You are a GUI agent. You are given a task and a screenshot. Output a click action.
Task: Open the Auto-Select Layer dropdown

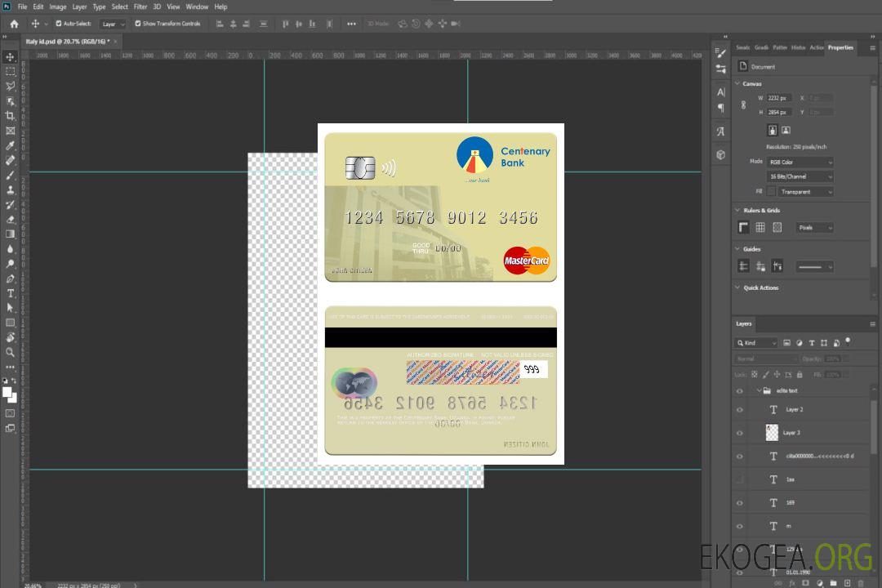coord(113,24)
